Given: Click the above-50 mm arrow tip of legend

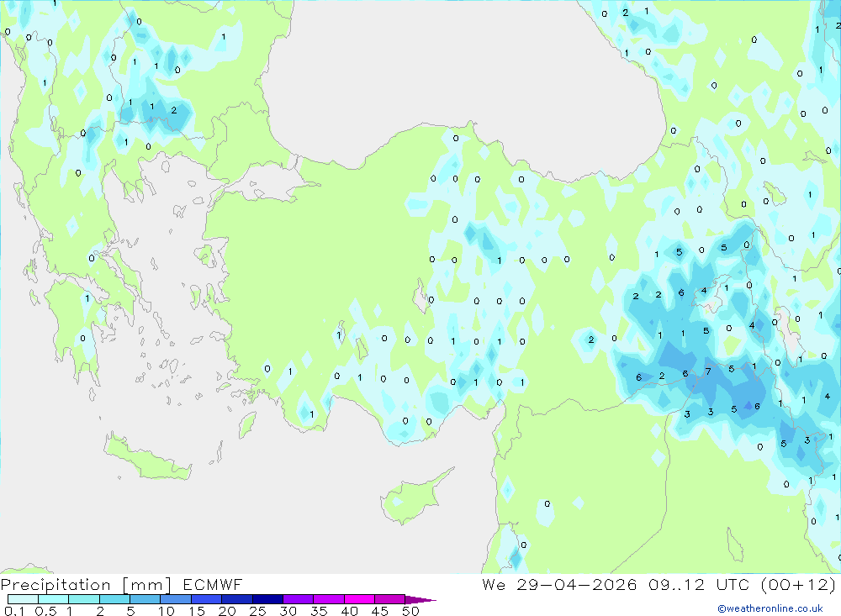Looking at the screenshot, I should pyautogui.click(x=420, y=600).
